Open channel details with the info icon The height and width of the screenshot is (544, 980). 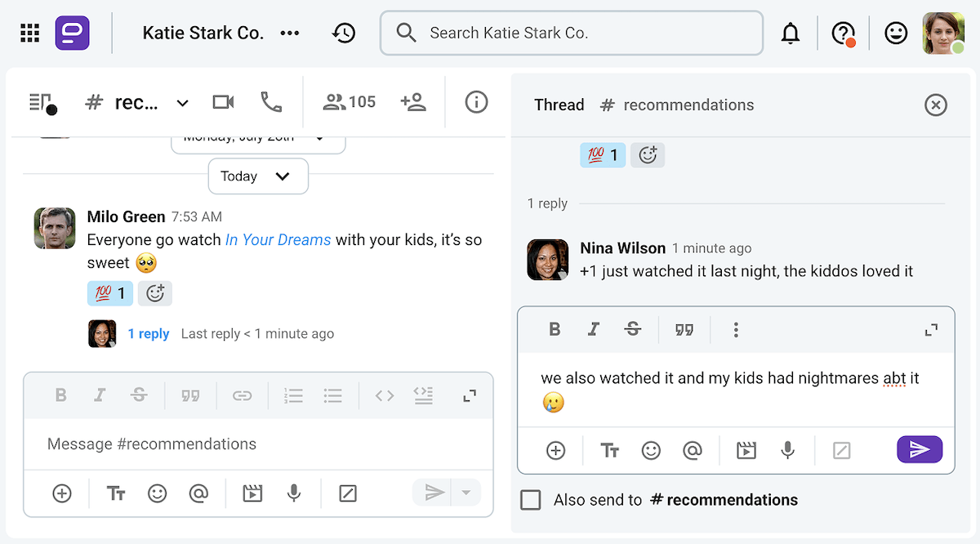(x=476, y=102)
